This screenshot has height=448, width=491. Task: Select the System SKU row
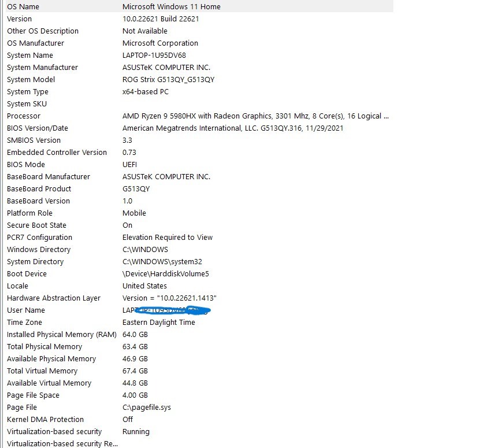tap(199, 104)
